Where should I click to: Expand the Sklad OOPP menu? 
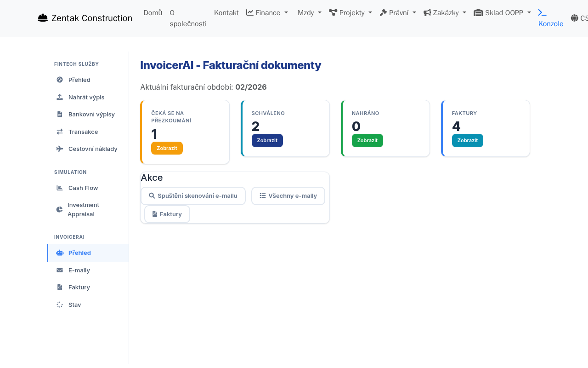[502, 12]
